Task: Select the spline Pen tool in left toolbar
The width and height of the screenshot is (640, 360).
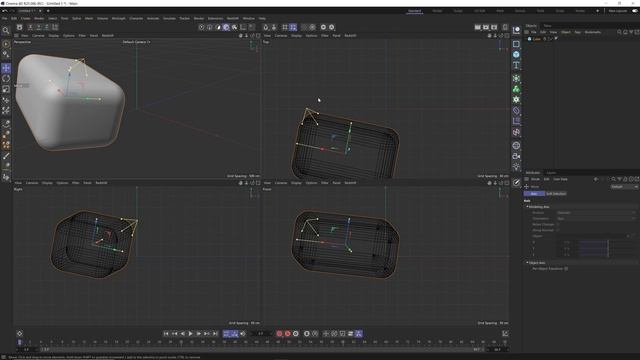Action: pyautogui.click(x=6, y=123)
